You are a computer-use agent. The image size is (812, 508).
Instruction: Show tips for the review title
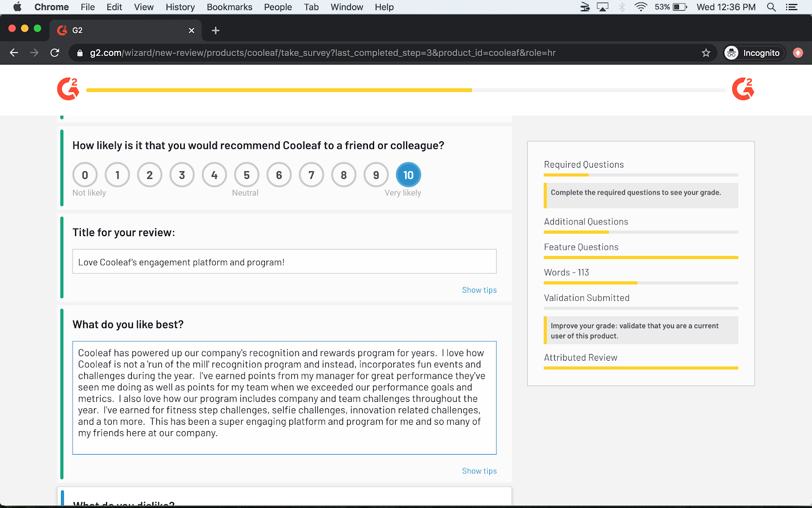pyautogui.click(x=479, y=290)
